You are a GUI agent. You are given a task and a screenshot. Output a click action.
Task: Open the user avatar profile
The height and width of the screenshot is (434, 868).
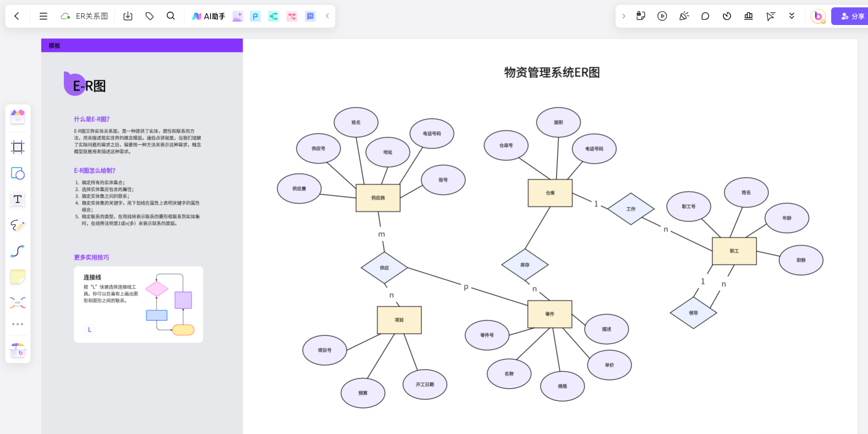tap(818, 16)
